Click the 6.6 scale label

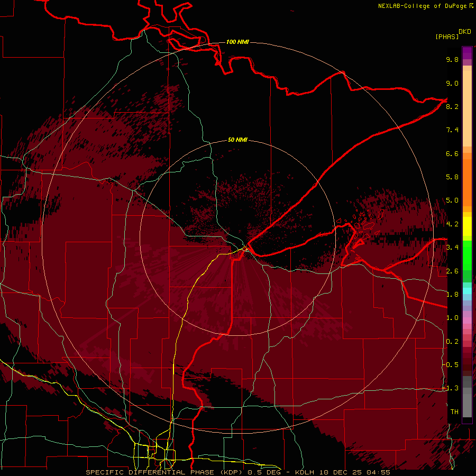point(452,153)
